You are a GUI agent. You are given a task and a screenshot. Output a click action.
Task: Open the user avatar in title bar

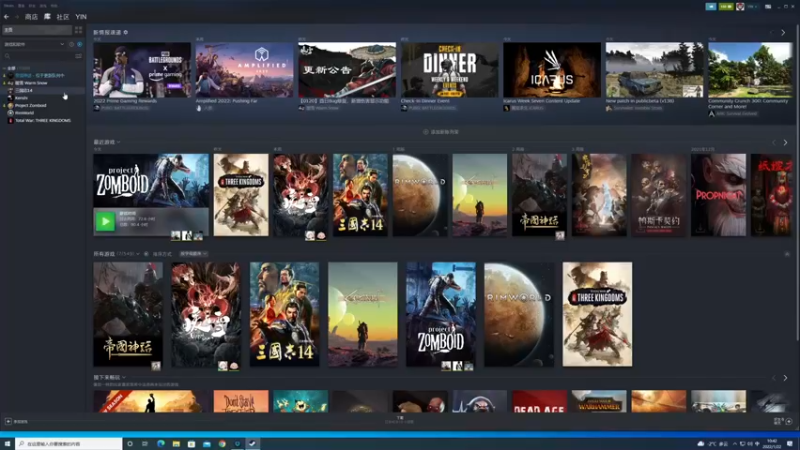coord(740,7)
